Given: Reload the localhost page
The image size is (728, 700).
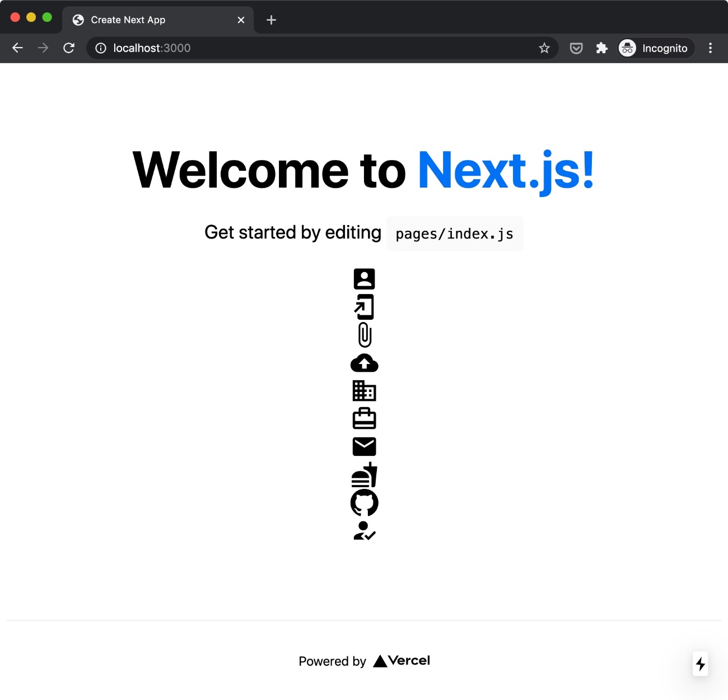Looking at the screenshot, I should click(69, 48).
